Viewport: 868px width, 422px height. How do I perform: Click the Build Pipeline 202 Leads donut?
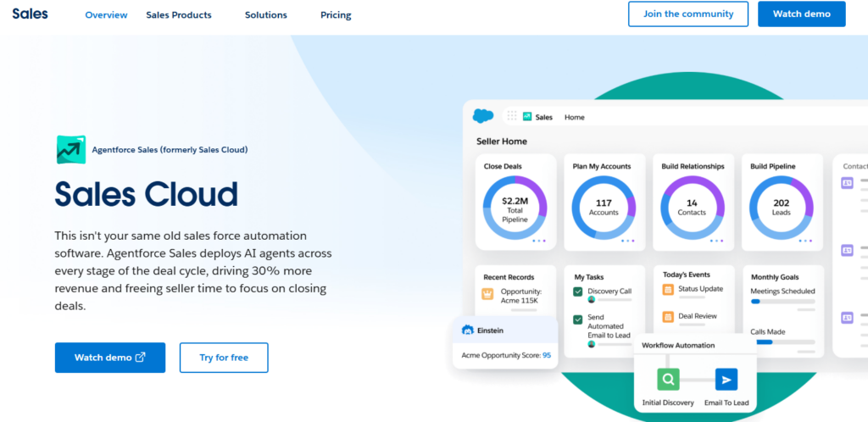tap(781, 208)
